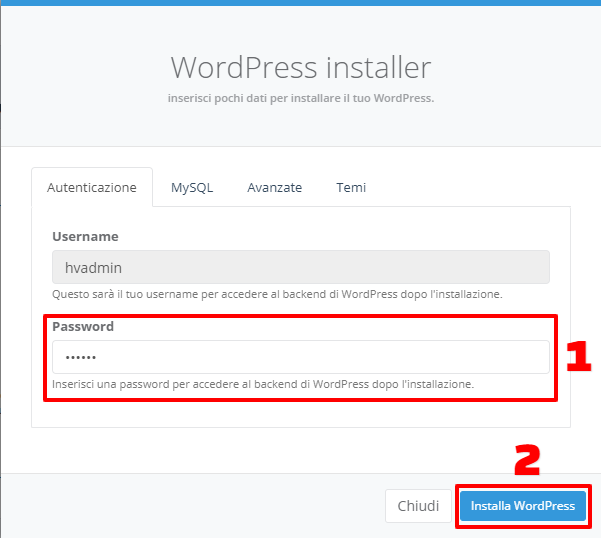Click the hint 'Questo sarà il tuo username'
Image resolution: width=601 pixels, height=538 pixels.
point(277,294)
